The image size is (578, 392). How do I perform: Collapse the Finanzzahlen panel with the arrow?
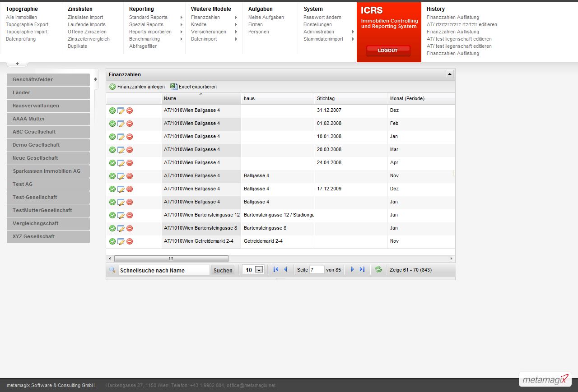(x=449, y=74)
